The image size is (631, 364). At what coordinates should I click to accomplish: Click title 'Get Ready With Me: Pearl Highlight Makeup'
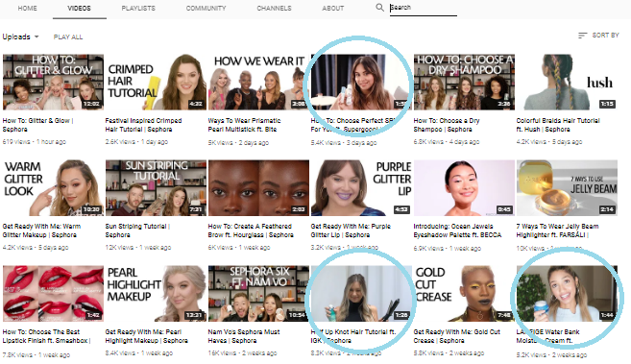point(147,336)
